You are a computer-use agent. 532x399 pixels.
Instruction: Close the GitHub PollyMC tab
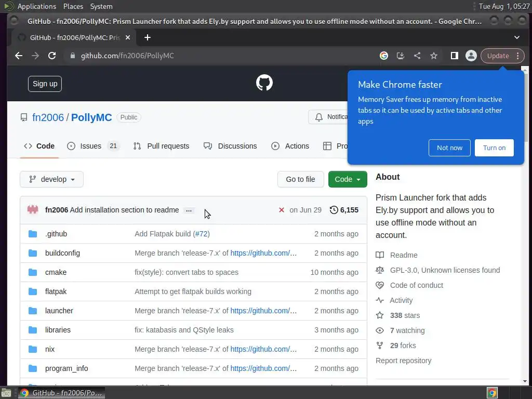128,37
